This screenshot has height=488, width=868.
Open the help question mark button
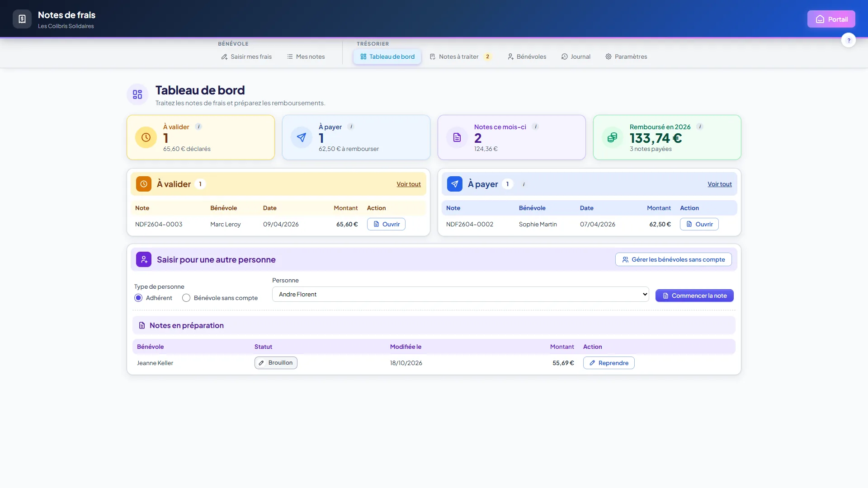tap(849, 40)
